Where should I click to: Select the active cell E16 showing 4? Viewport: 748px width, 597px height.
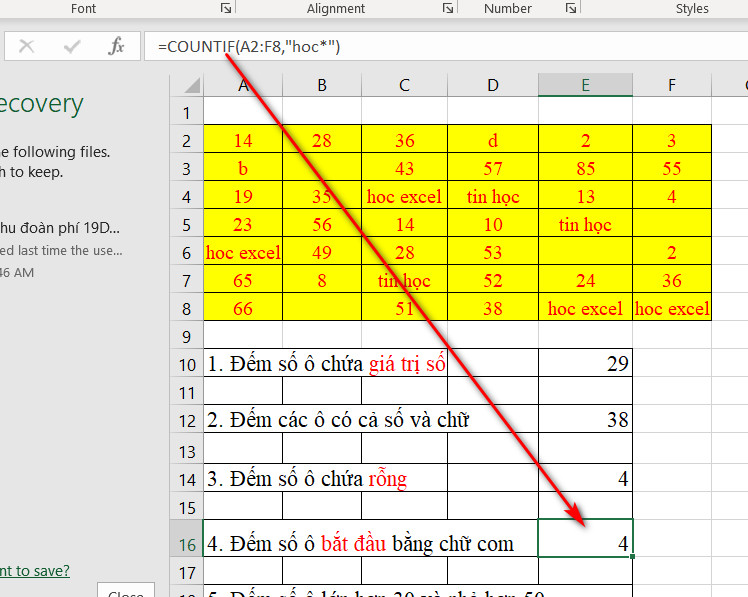585,538
